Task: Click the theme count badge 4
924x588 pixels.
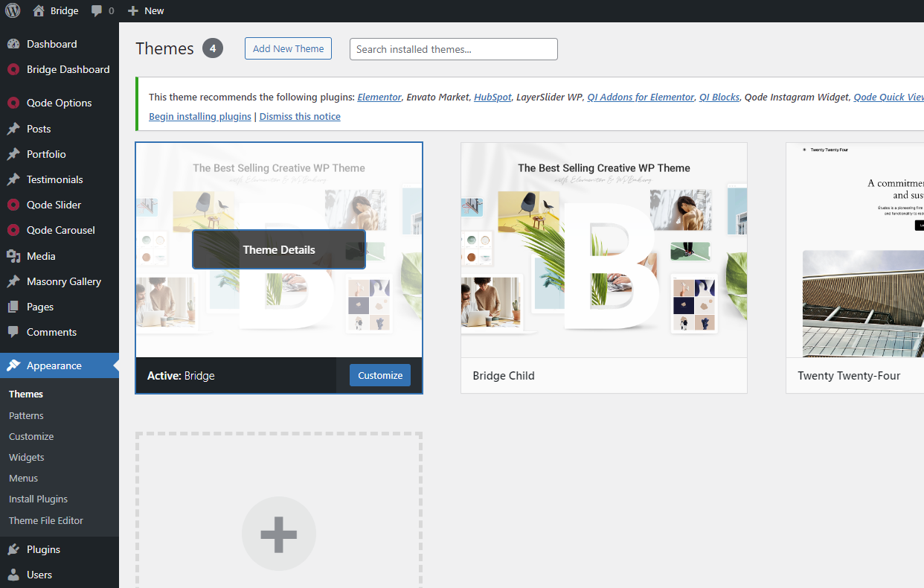Action: tap(213, 48)
